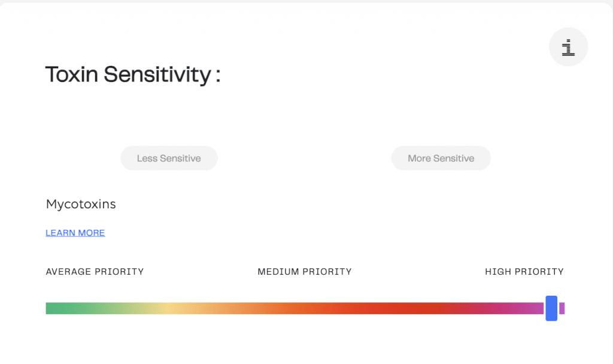This screenshot has width=613, height=364.
Task: Click the Less Sensitive pill
Action: tap(169, 158)
